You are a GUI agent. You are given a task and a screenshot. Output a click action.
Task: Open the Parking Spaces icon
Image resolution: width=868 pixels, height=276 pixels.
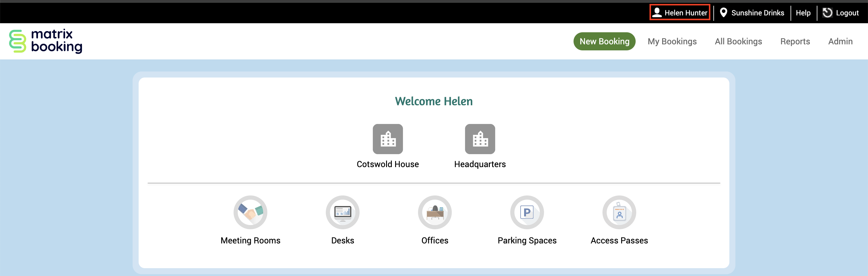click(x=527, y=212)
